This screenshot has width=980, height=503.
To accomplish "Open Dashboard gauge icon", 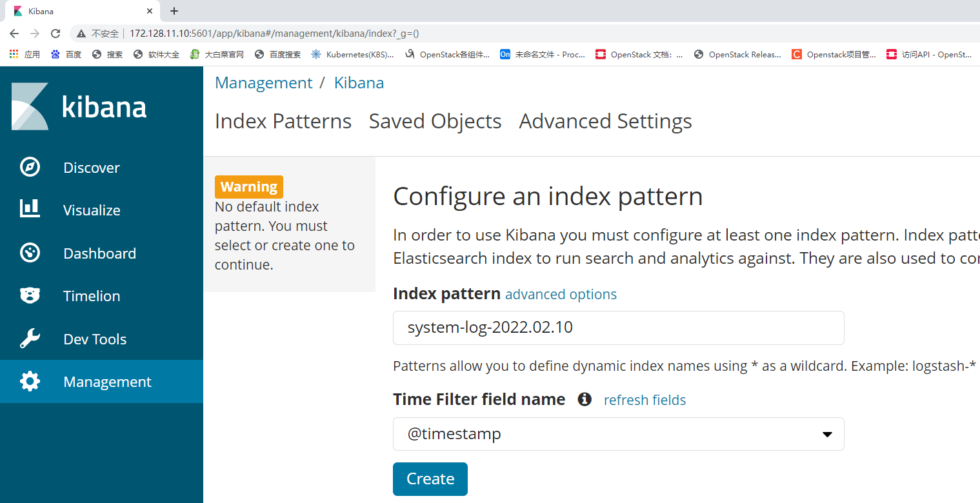I will click(x=30, y=253).
